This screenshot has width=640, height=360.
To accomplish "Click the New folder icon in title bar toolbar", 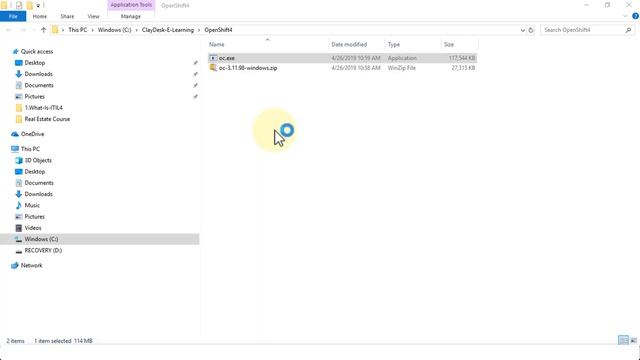I will coord(29,5).
